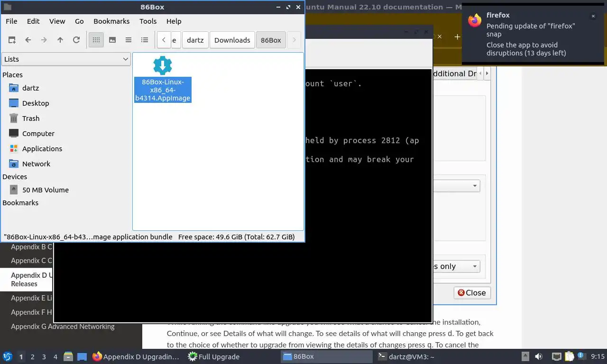The width and height of the screenshot is (607, 364).
Task: Open Trash in the Places sidebar
Action: point(31,118)
